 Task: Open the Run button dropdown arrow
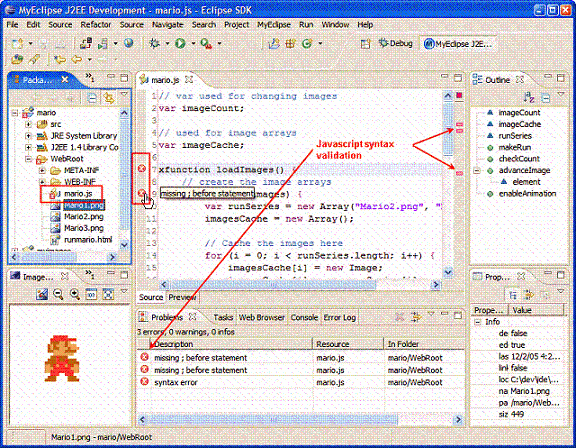193,43
